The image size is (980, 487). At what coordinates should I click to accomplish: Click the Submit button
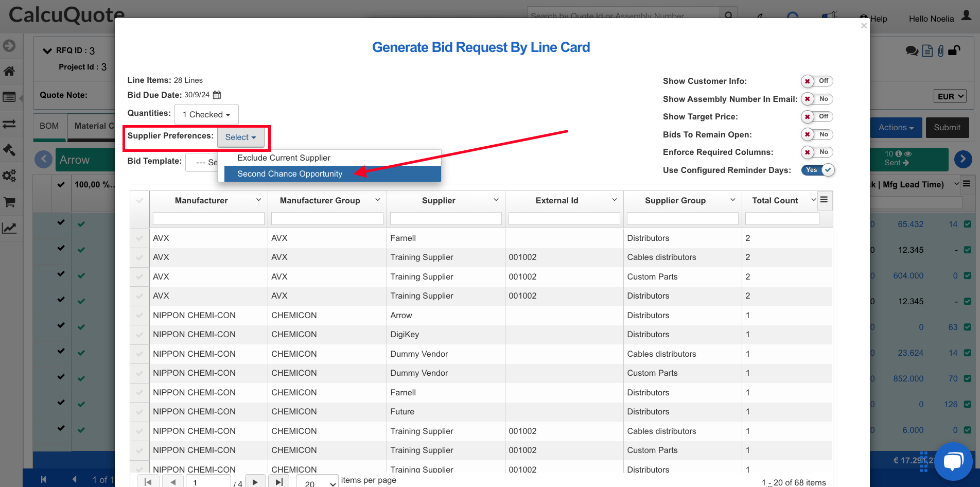(x=947, y=128)
